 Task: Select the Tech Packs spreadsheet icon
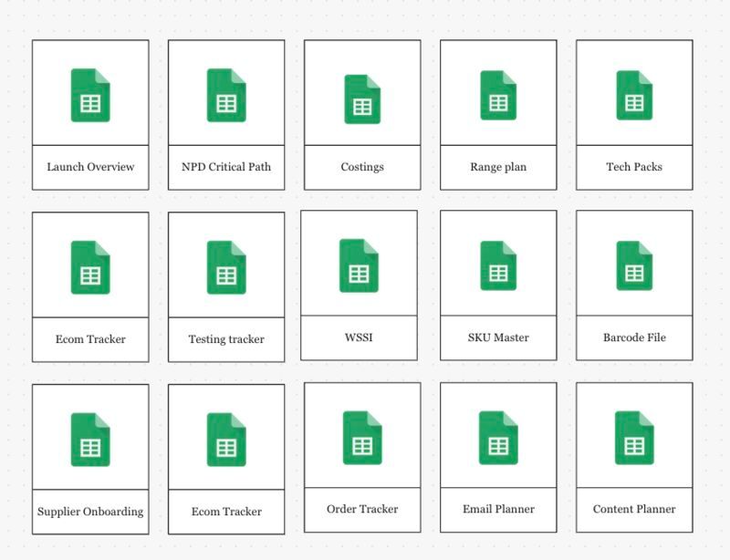(634, 96)
